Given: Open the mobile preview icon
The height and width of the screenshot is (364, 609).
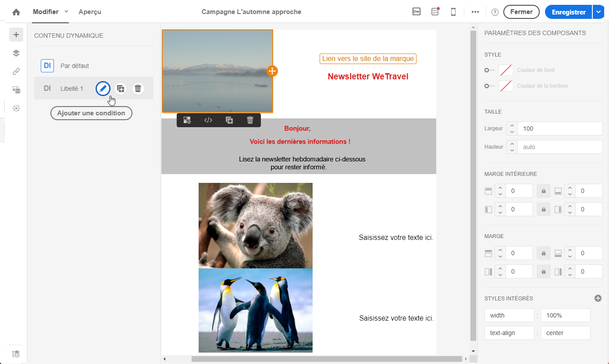Looking at the screenshot, I should (453, 12).
